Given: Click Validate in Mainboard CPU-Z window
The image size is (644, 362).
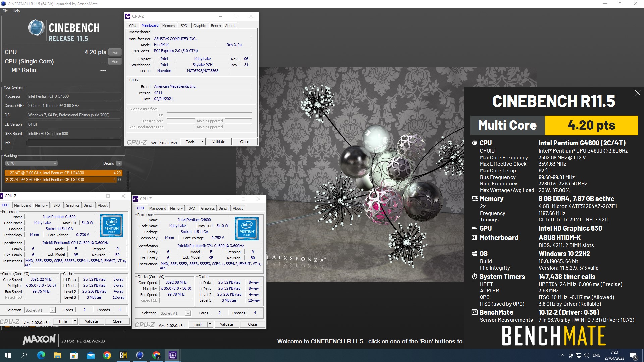Looking at the screenshot, I should 219,142.
